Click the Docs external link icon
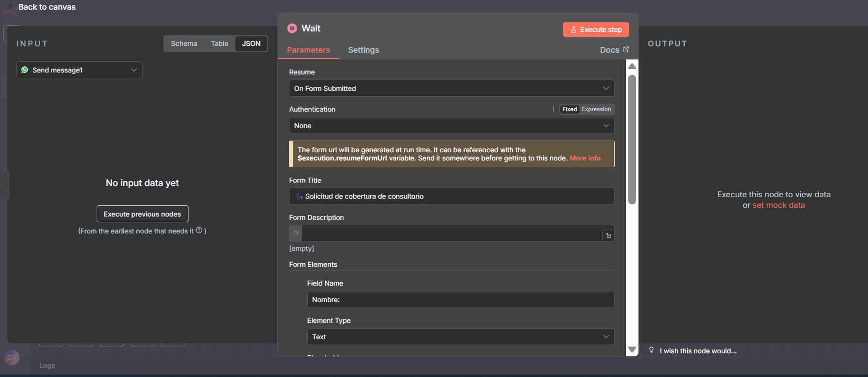Screen dimensions: 868x377 click(x=626, y=50)
